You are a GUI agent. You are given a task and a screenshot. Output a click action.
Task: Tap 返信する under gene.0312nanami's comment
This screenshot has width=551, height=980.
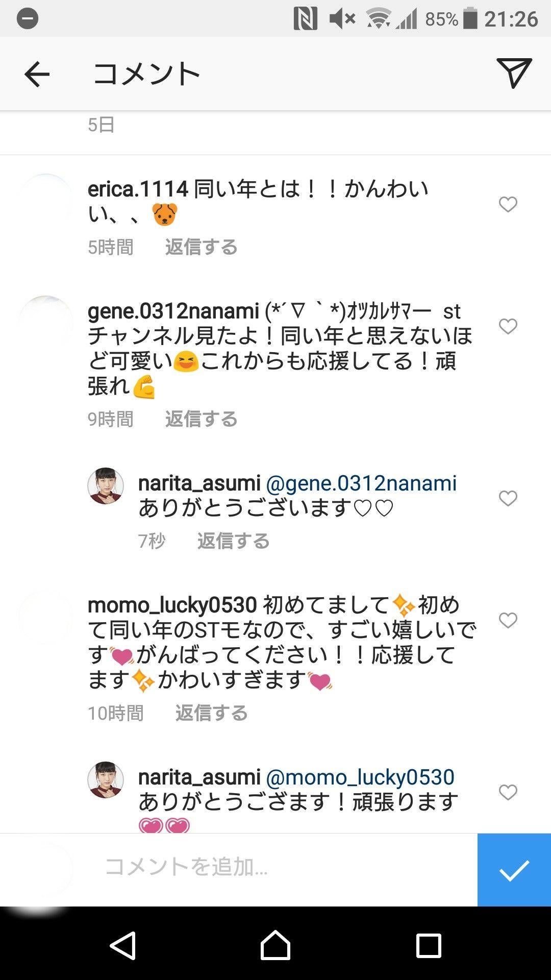click(202, 420)
